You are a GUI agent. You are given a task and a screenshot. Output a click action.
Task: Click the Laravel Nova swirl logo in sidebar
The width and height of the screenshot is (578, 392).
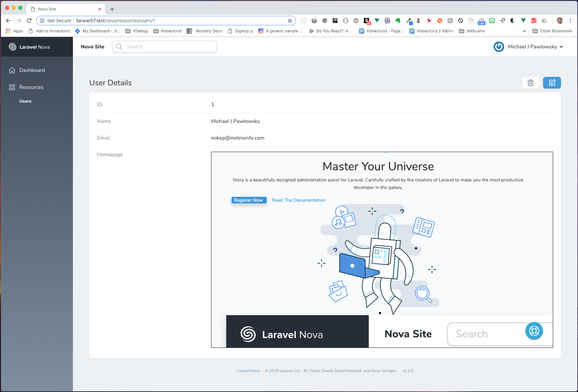12,47
